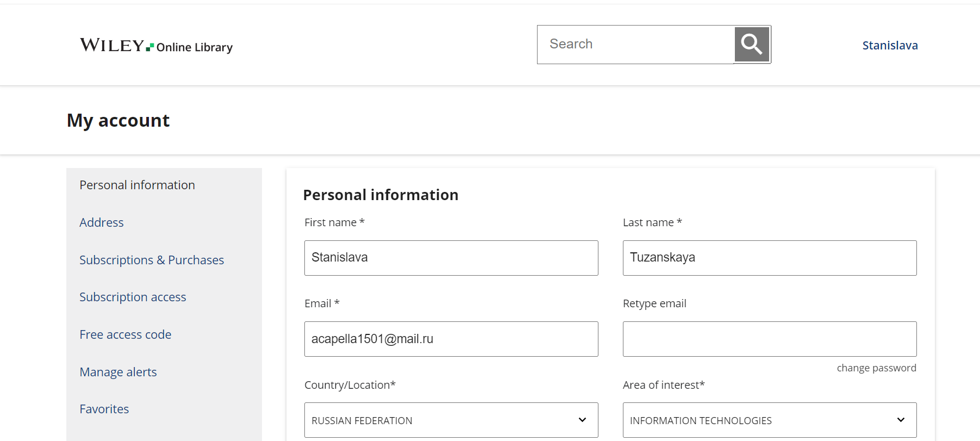This screenshot has height=441, width=980.
Task: Focus the Search text box
Action: pos(635,44)
